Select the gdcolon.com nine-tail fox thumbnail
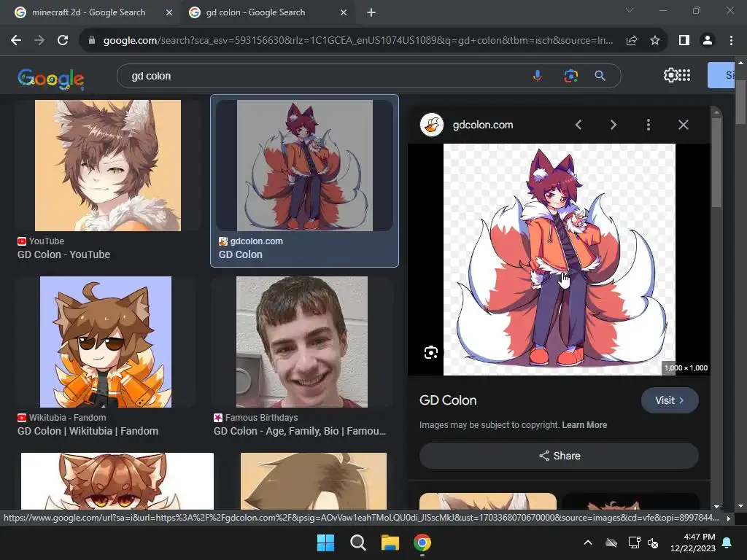Viewport: 747px width, 560px height. coord(304,166)
